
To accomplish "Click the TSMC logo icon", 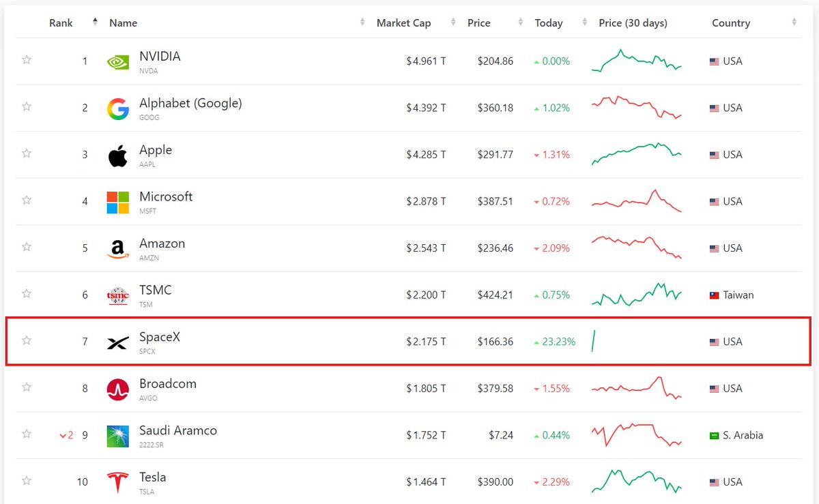I will pos(117,295).
